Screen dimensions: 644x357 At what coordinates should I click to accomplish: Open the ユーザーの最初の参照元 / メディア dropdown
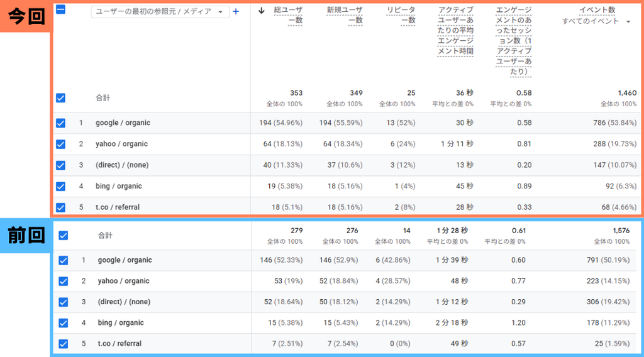click(159, 11)
